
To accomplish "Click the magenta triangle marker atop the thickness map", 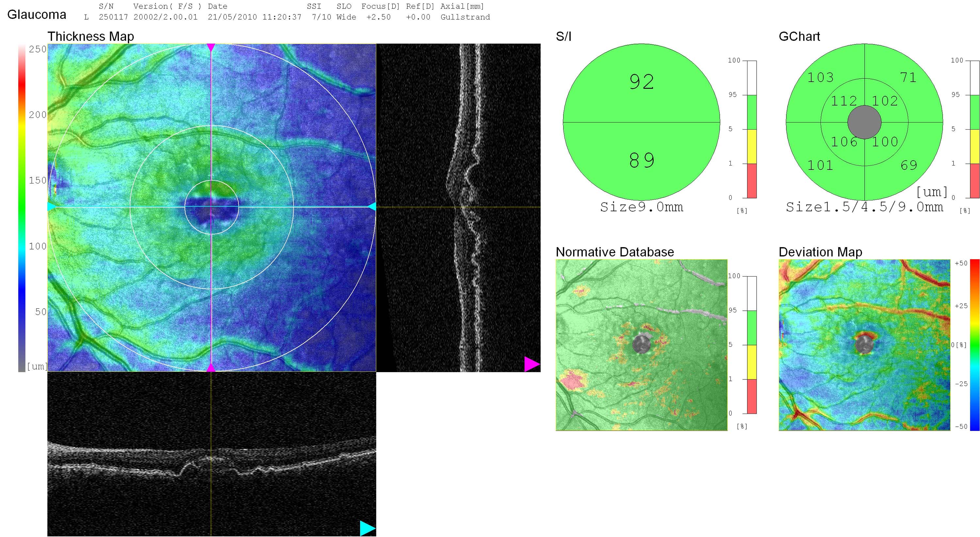I will pyautogui.click(x=211, y=48).
